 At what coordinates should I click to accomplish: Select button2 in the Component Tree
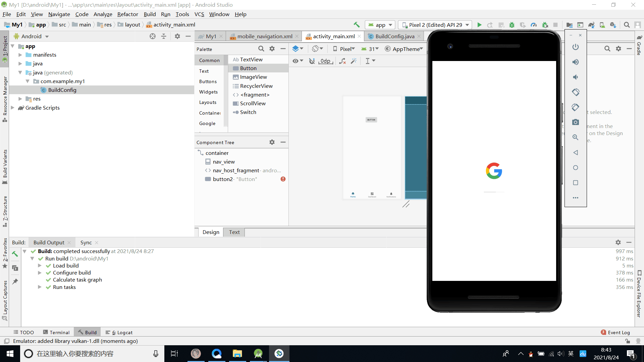coord(223,179)
